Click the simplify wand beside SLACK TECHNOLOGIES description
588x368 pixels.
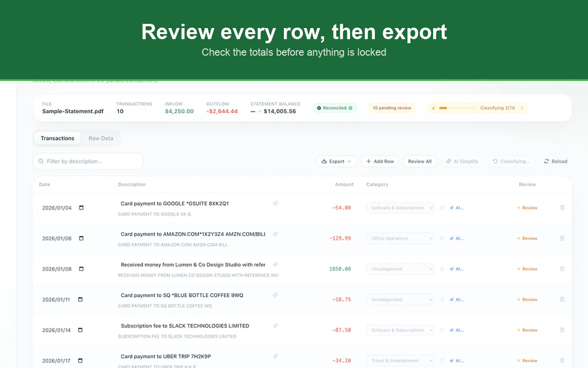pyautogui.click(x=275, y=326)
